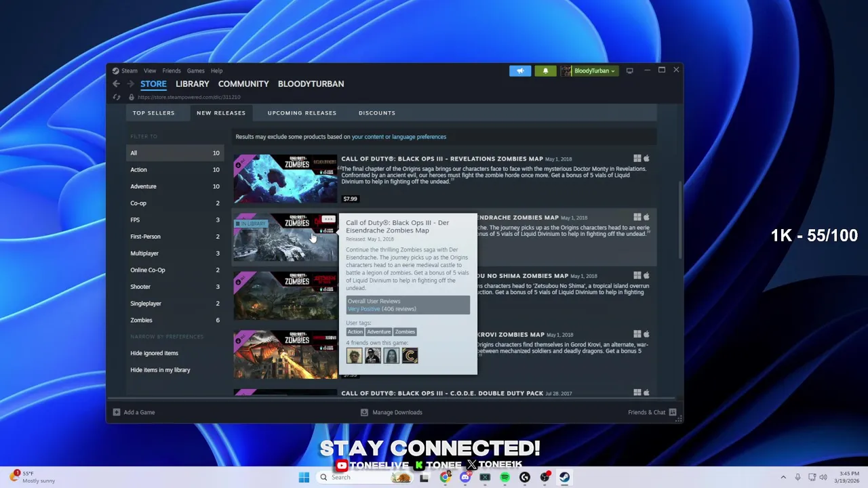This screenshot has width=868, height=488.
Task: Filter results by Co-op
Action: tap(175, 203)
